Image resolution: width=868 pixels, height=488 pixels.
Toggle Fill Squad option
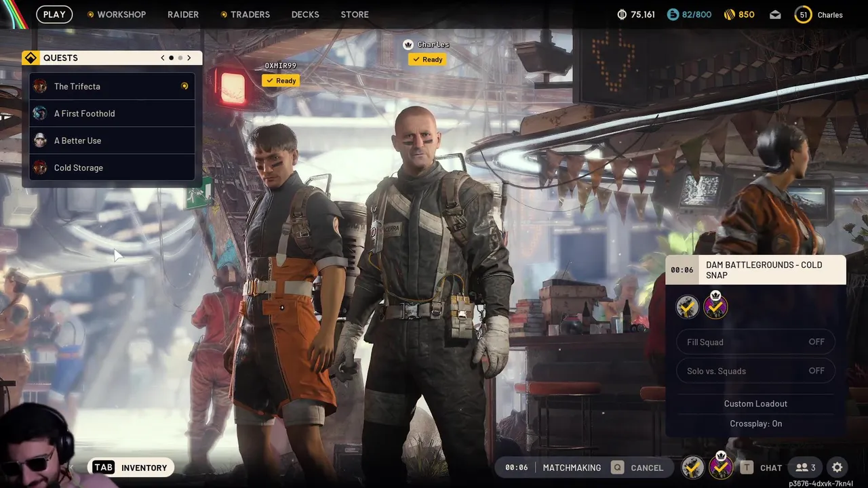click(x=755, y=342)
